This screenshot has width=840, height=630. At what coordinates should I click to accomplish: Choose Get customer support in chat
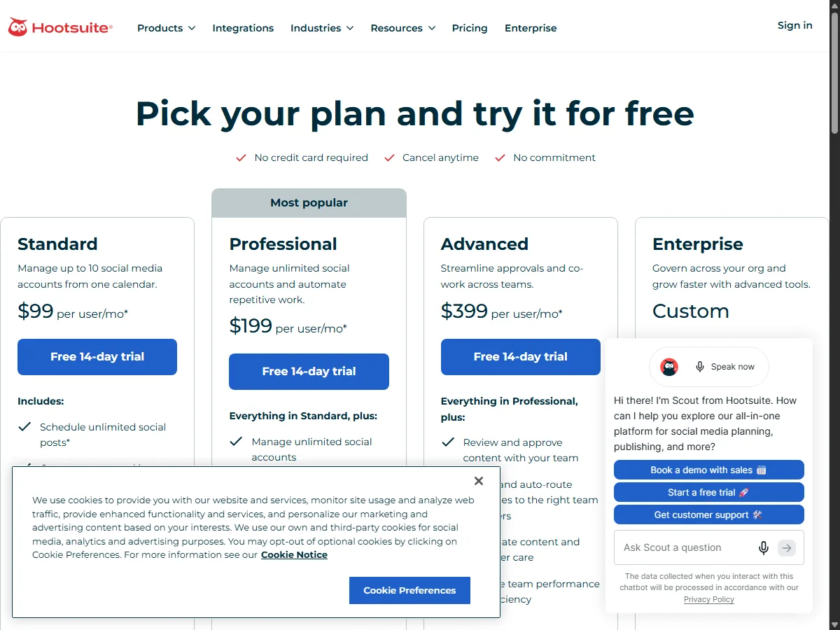point(709,514)
